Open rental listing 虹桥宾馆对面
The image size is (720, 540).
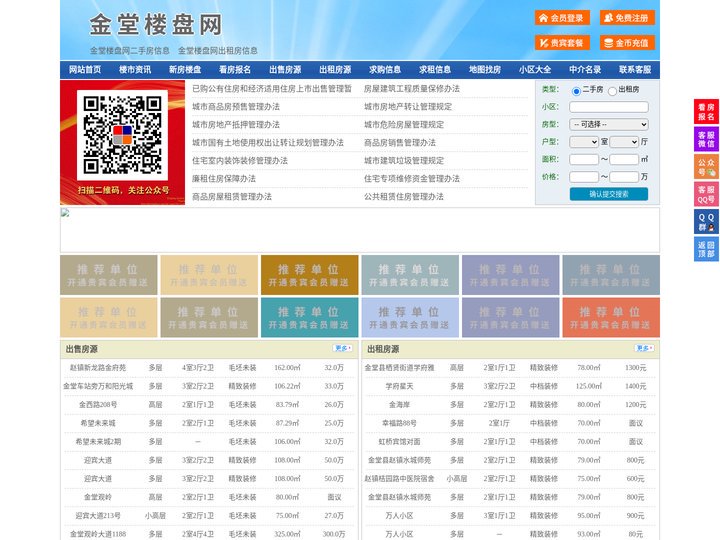(x=399, y=442)
